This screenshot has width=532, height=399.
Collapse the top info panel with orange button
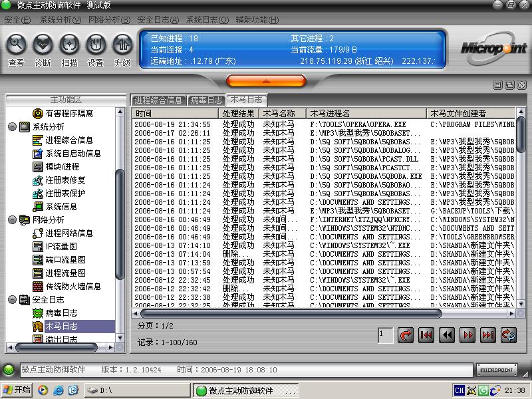pos(266,81)
